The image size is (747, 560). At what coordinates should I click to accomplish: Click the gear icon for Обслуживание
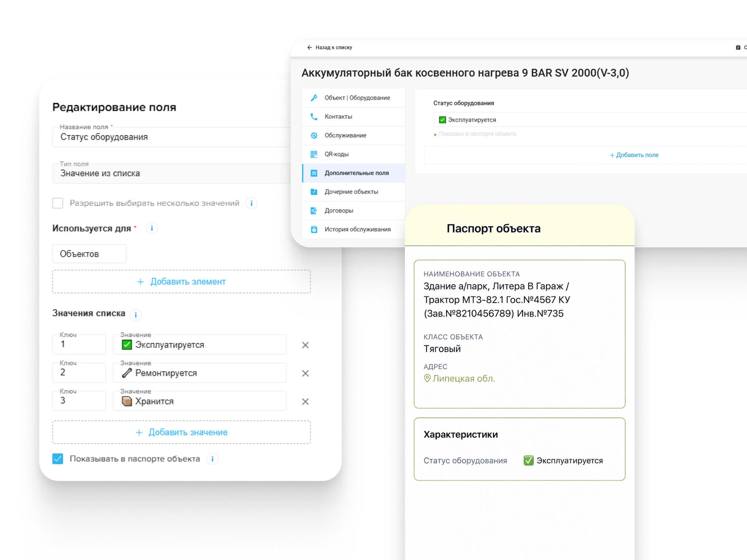pos(314,136)
